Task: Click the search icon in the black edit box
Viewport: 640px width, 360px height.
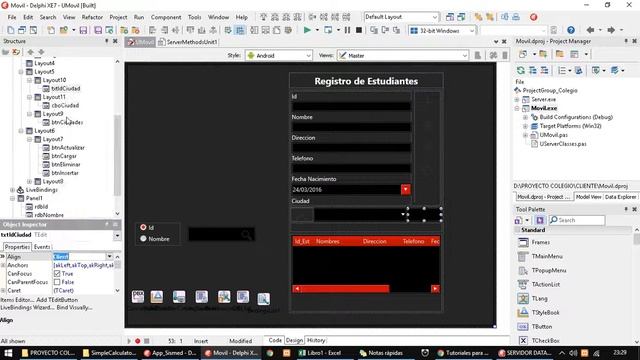Action: tap(246, 234)
